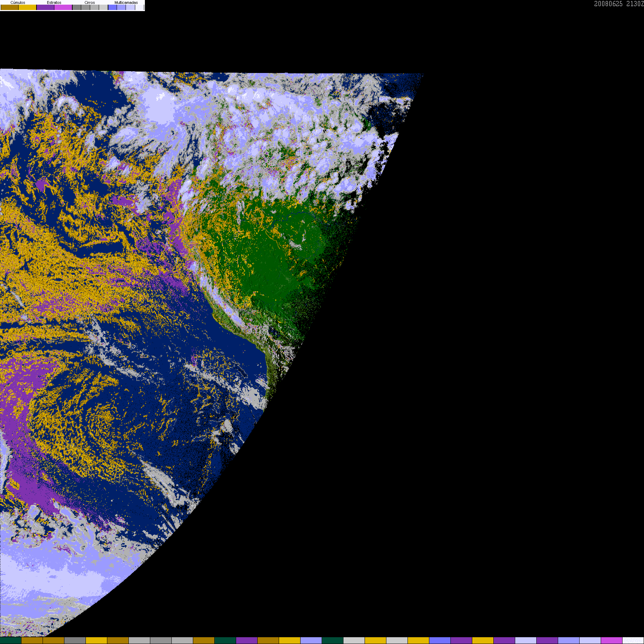Viewport: 644px width, 644px height.
Task: Click the 'Estratos' legend label
Action: [54, 3]
